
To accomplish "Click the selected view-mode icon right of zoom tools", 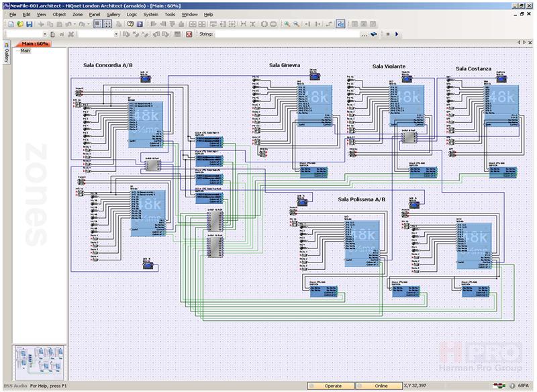I will pyautogui.click(x=340, y=24).
